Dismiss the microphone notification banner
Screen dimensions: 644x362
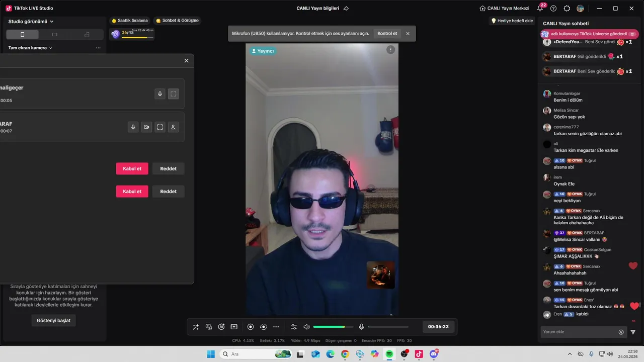[x=408, y=34]
